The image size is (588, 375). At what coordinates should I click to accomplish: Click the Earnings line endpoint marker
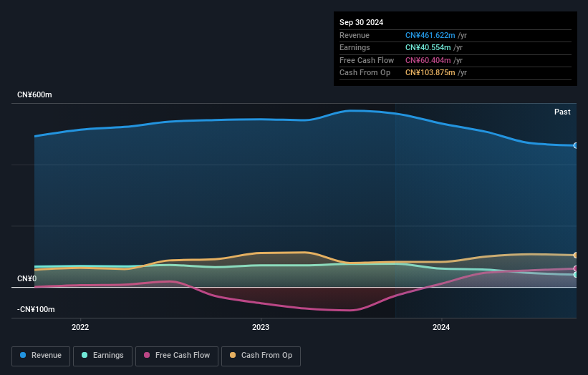pyautogui.click(x=576, y=275)
